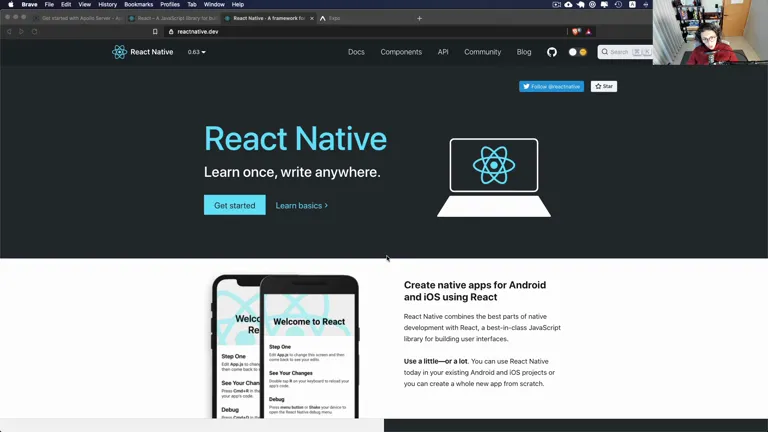768x432 pixels.
Task: Follow the Learn basics link
Action: pos(302,206)
